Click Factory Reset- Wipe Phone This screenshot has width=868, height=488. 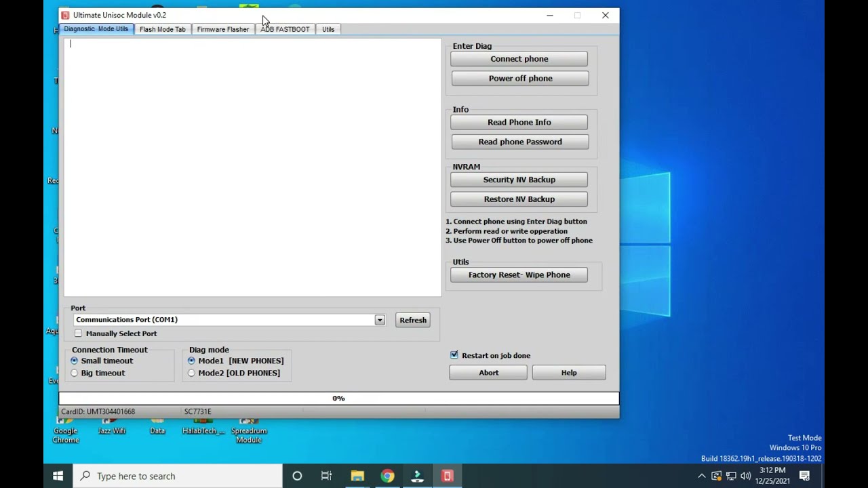click(x=519, y=274)
